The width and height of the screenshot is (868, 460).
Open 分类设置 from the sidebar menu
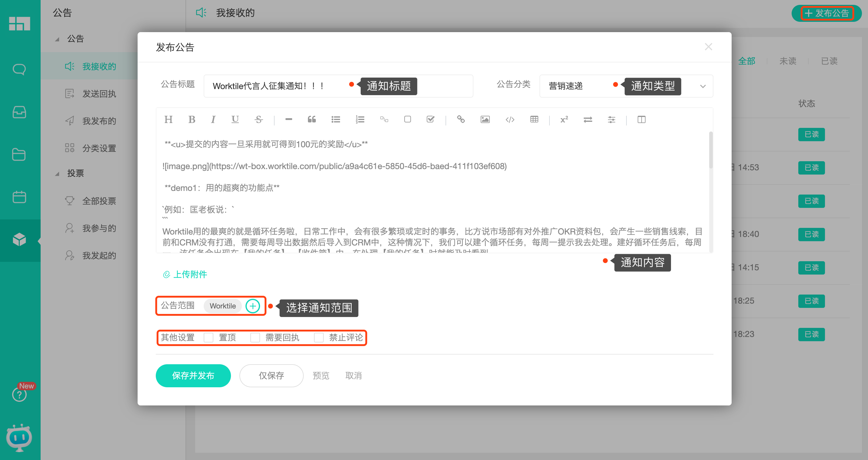[x=99, y=148]
